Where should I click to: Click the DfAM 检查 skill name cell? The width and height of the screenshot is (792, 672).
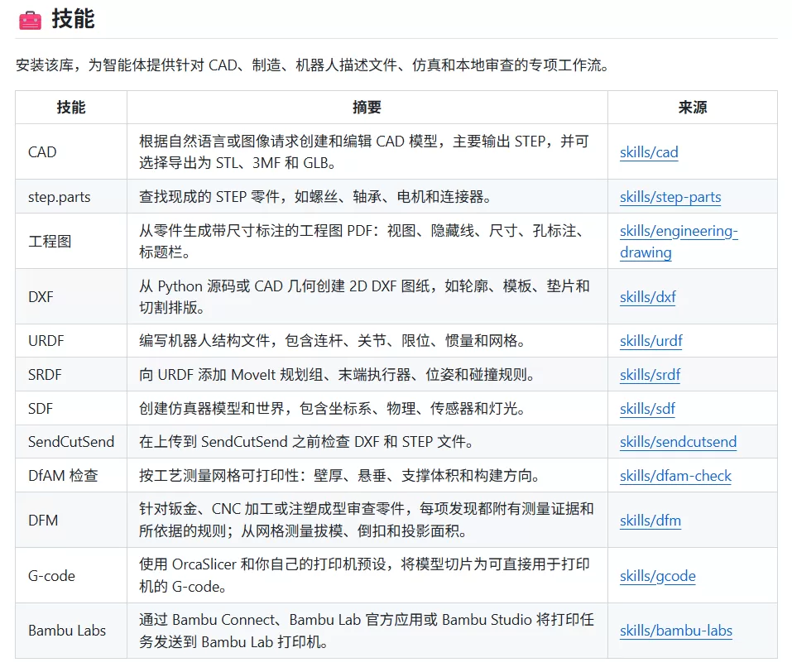(71, 476)
